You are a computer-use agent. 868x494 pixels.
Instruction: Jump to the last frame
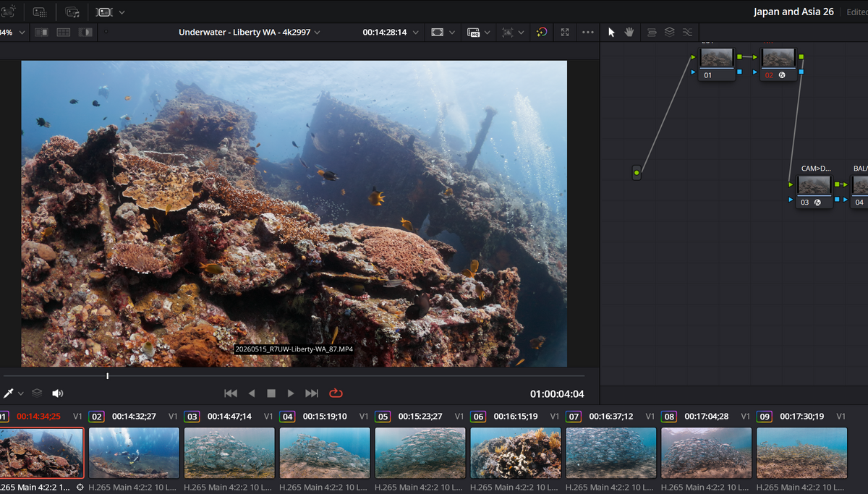[x=312, y=393]
